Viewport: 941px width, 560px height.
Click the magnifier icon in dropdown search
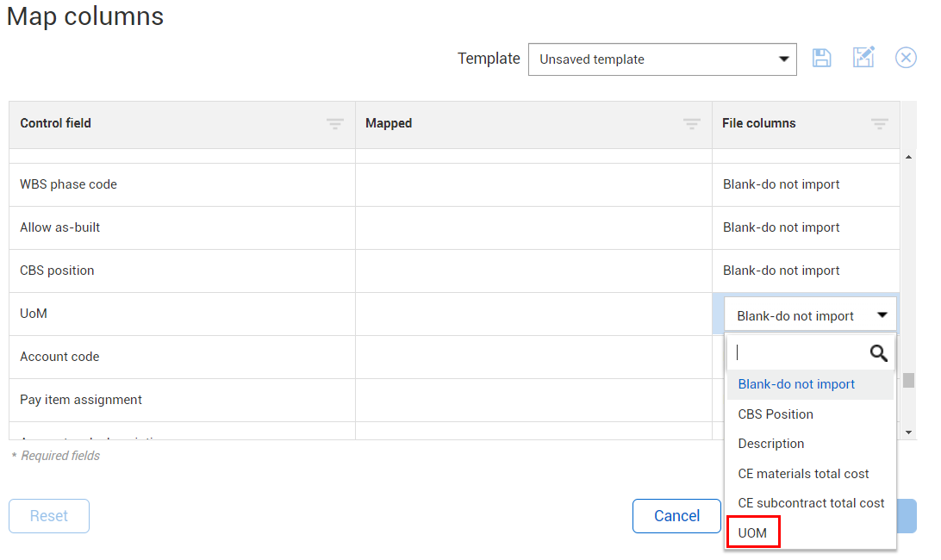click(878, 353)
